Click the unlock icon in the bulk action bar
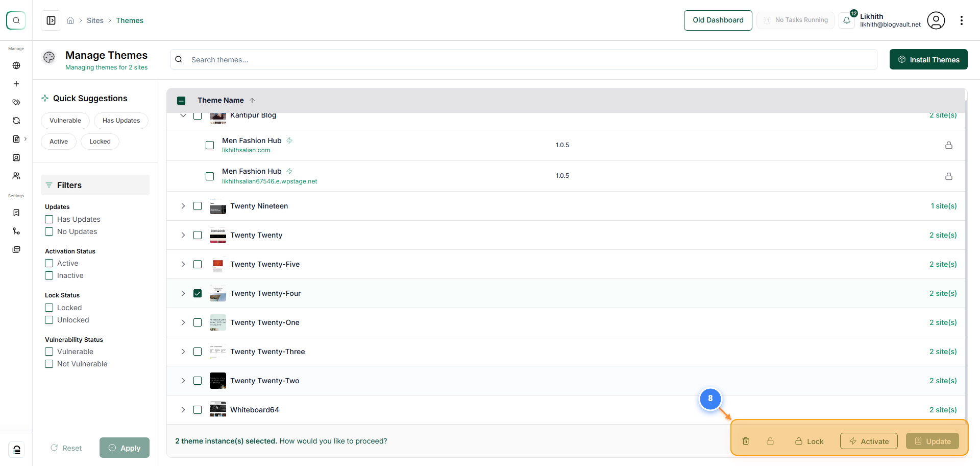Viewport: 980px width, 466px height. [770, 440]
